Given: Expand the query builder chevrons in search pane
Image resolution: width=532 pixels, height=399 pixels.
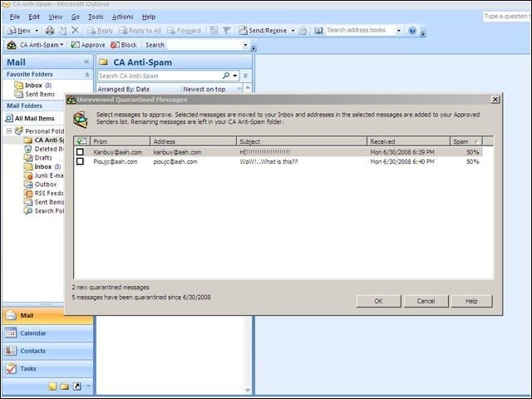Looking at the screenshot, I should coord(246,76).
